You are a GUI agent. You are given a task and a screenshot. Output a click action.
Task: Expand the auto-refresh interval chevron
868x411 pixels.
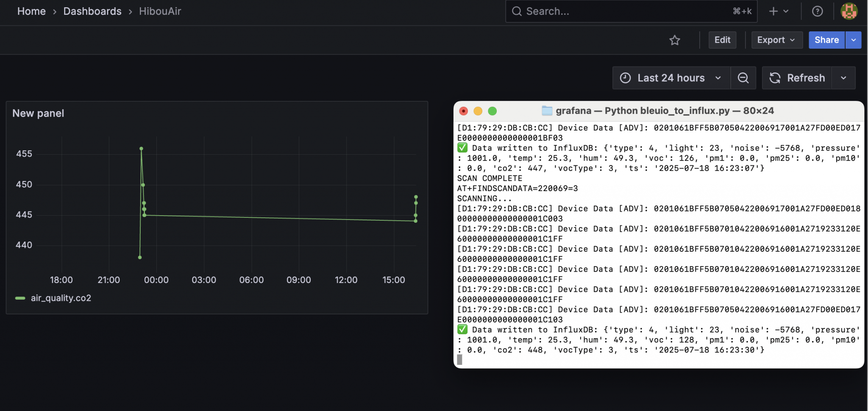click(x=843, y=78)
